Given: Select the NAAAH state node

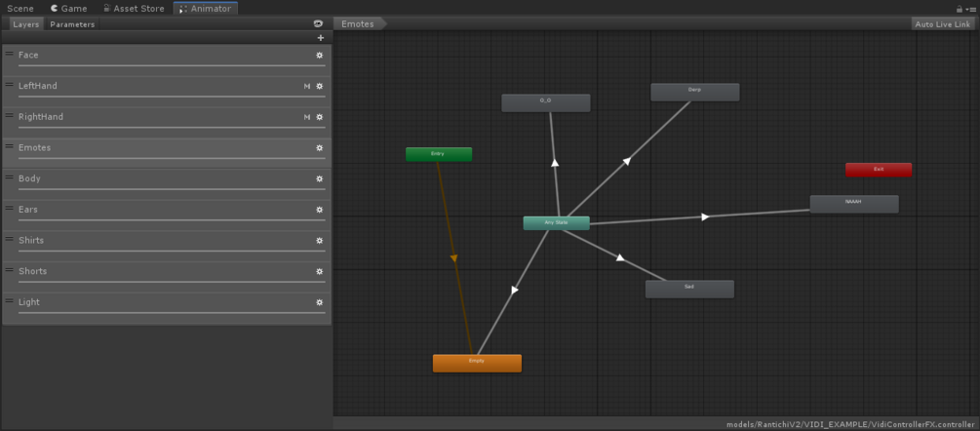Looking at the screenshot, I should (x=854, y=204).
